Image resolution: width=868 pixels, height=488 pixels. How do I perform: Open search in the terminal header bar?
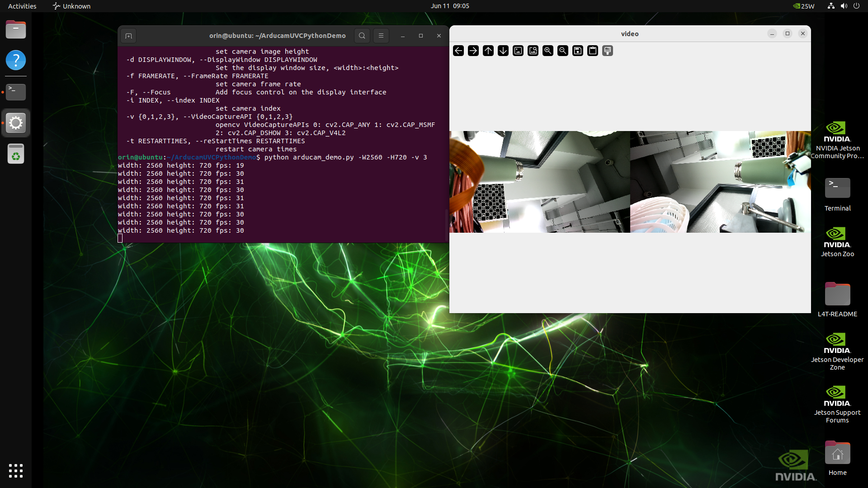pos(362,36)
